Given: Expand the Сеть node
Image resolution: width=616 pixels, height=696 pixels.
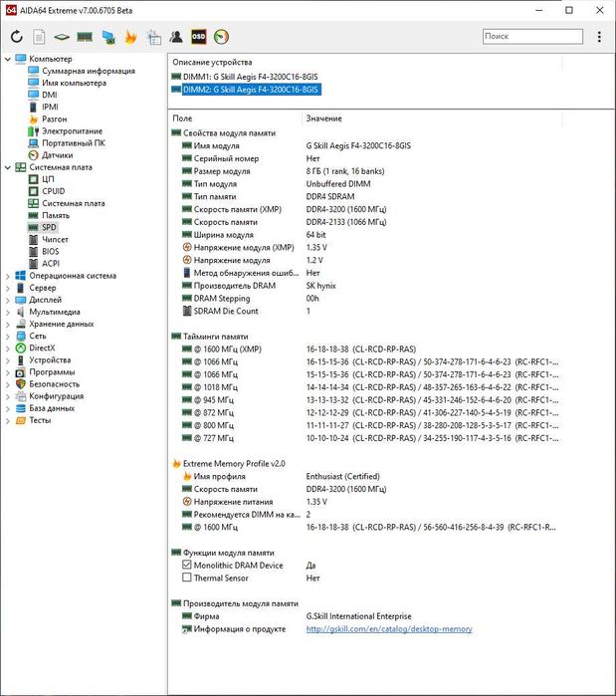Looking at the screenshot, I should (8, 336).
